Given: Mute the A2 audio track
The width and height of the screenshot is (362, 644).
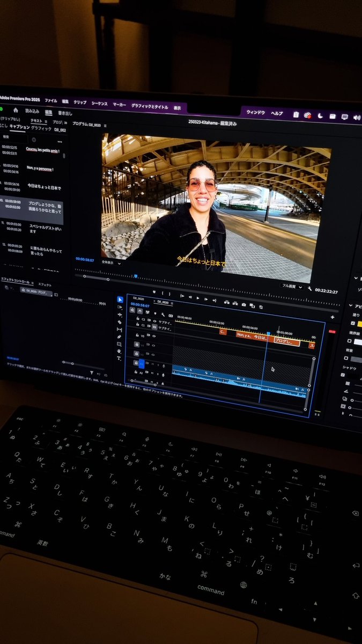Looking at the screenshot, I should (152, 373).
